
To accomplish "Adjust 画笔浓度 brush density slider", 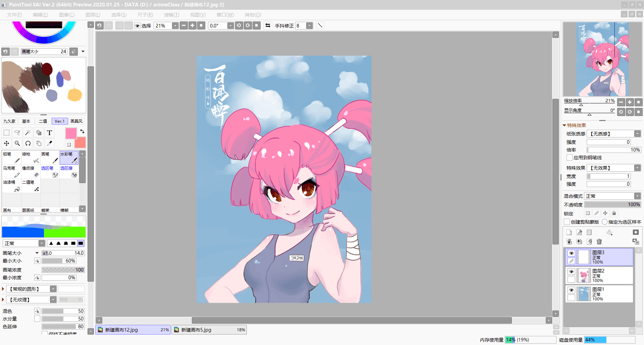I will 63,270.
